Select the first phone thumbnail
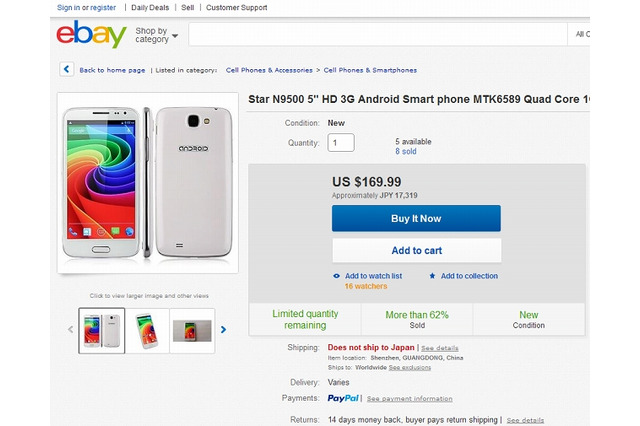640x426 pixels. (x=103, y=330)
